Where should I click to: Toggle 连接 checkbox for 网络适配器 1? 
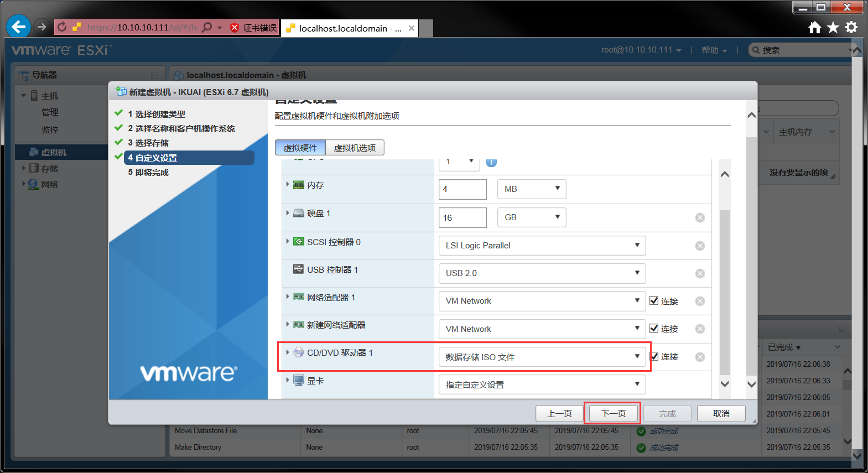tap(654, 300)
